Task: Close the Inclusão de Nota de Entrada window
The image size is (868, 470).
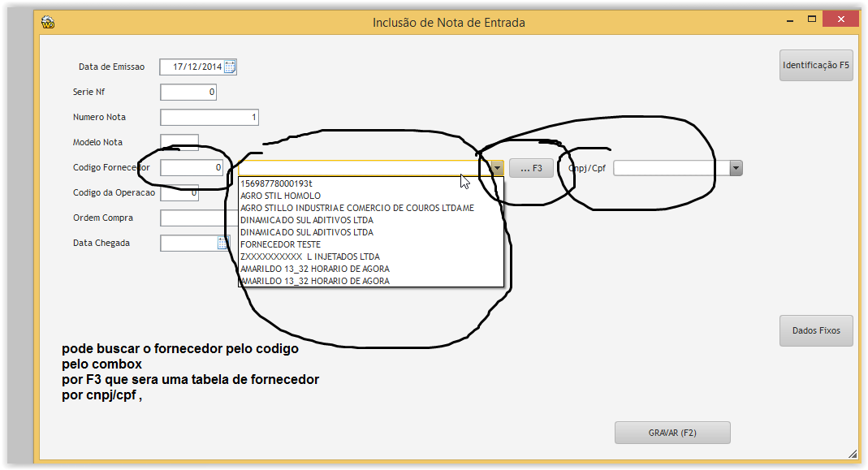Action: (x=841, y=19)
